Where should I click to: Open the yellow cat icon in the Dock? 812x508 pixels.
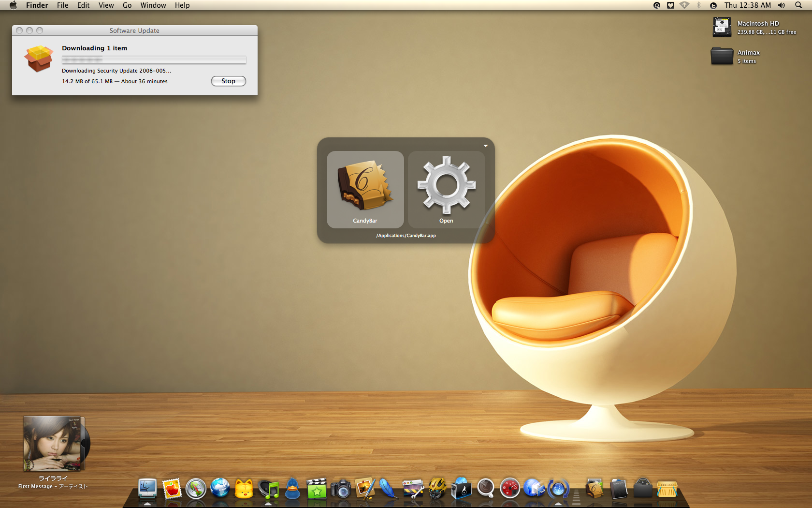244,489
